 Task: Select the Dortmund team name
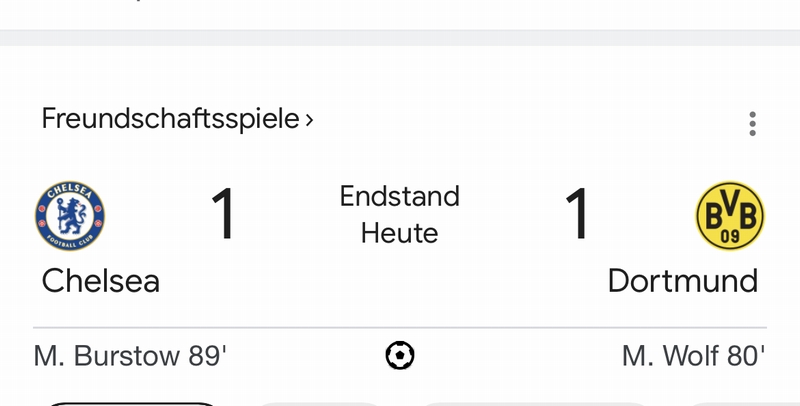683,281
